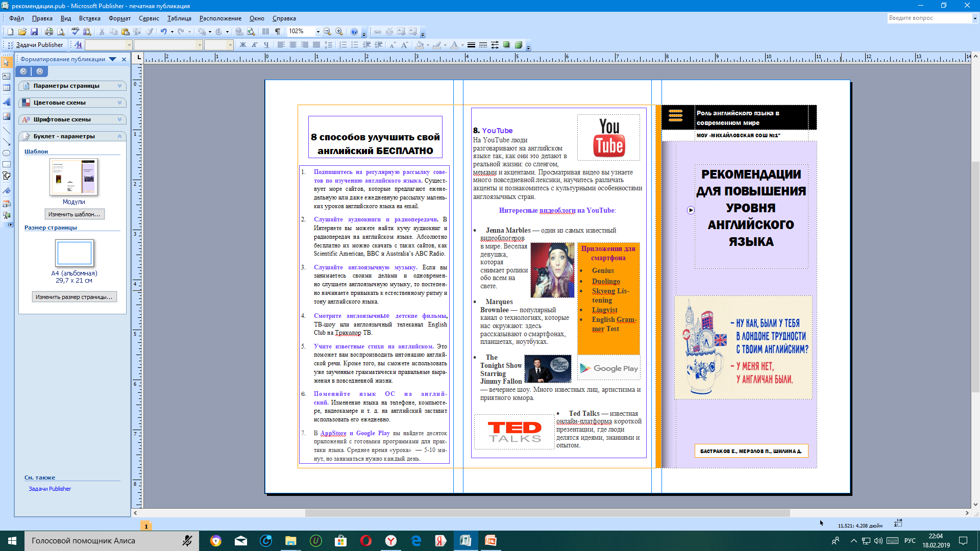Screen dimensions: 980x551
Task: Justify text alignment
Action: [316, 45]
